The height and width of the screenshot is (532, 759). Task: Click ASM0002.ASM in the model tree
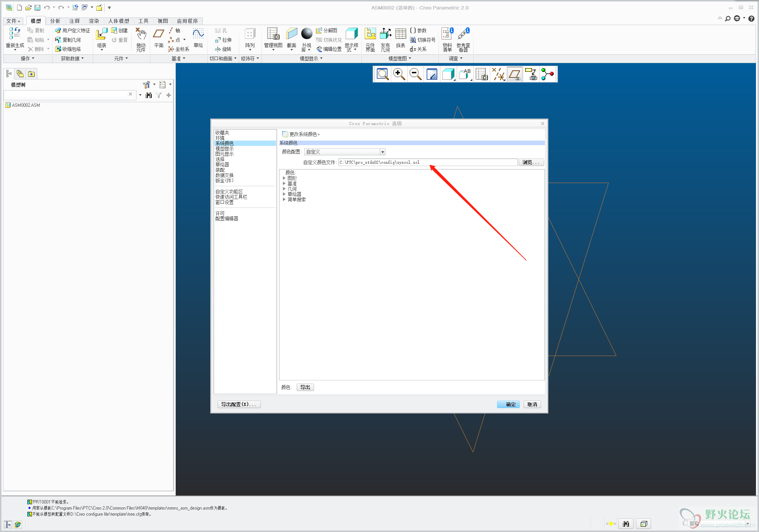tap(26, 105)
